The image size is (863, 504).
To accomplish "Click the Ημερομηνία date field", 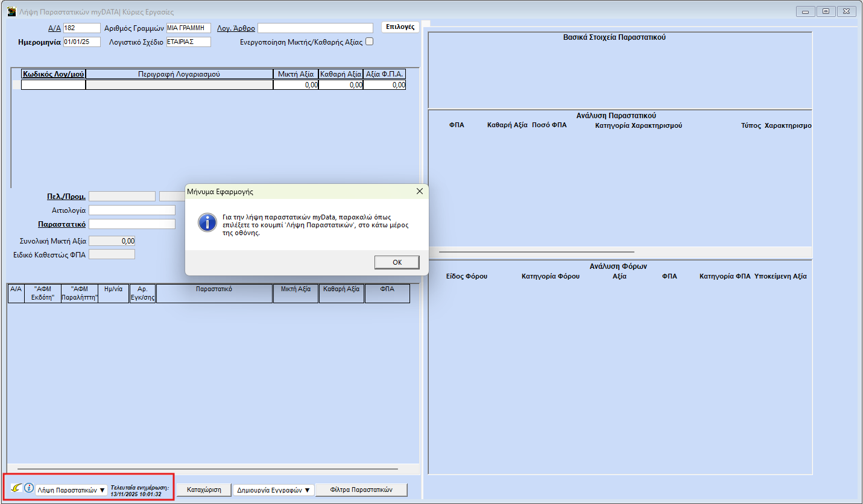I will coord(81,42).
